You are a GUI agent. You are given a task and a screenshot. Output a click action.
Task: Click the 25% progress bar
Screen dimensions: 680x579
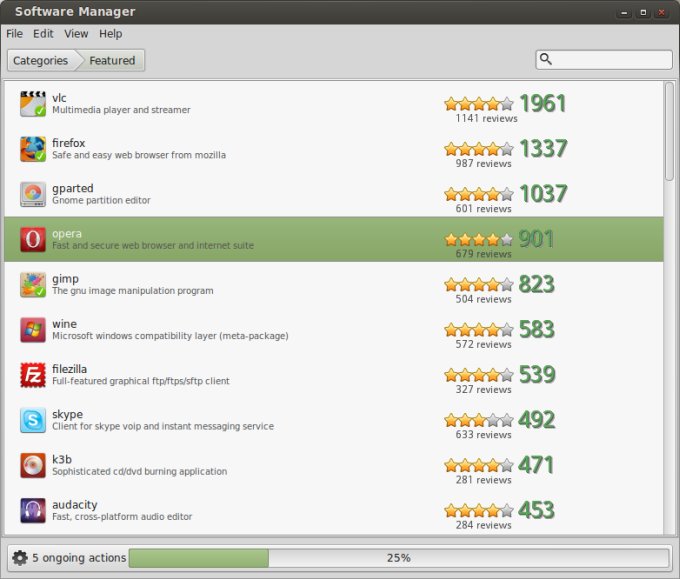click(398, 558)
